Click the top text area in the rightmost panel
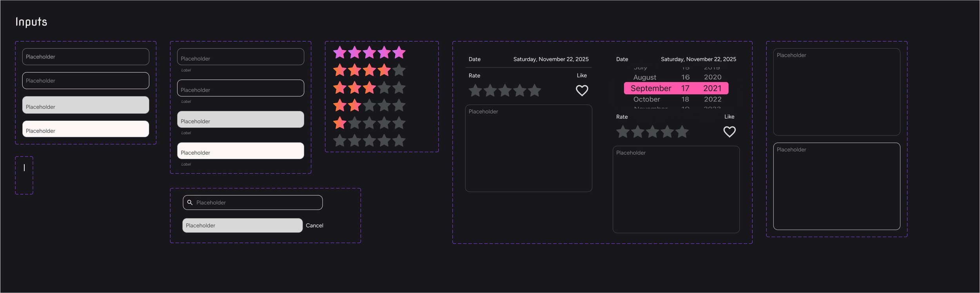Screen dimensions: 980x293 (837, 92)
